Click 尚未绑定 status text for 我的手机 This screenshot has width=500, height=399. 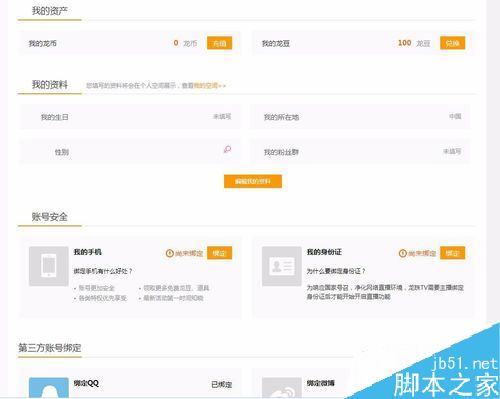(x=189, y=254)
